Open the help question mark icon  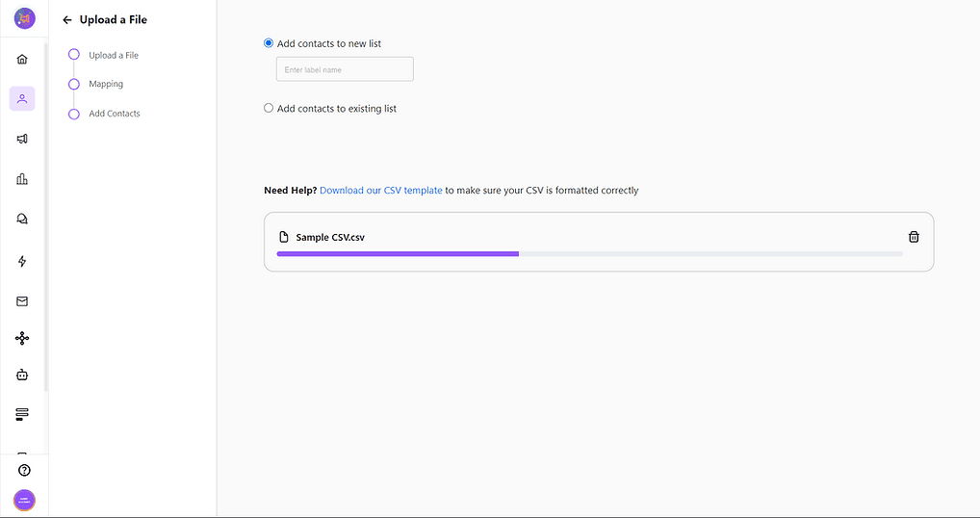[24, 471]
